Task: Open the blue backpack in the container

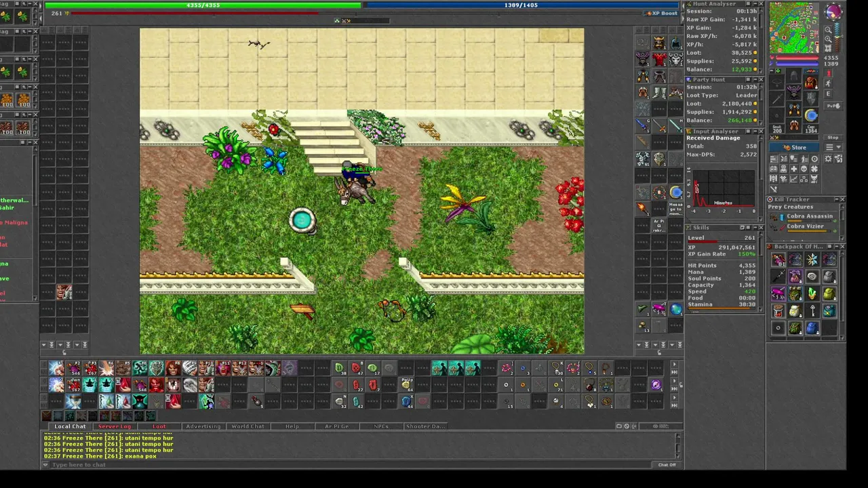Action: click(812, 329)
